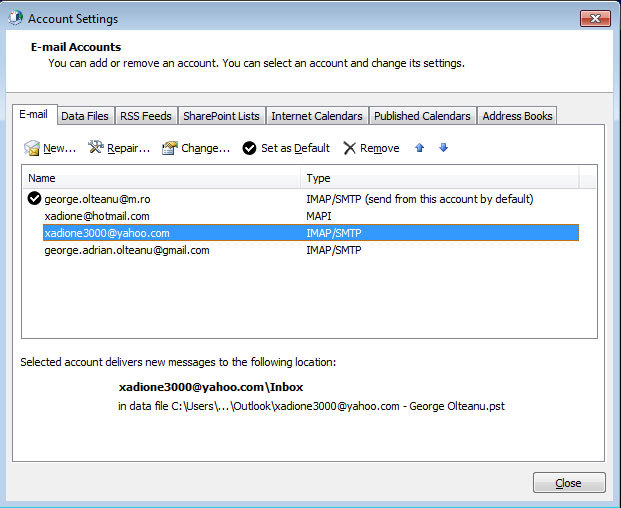Click the Remove button text
Viewport: 621px width, 508px height.
pos(379,148)
